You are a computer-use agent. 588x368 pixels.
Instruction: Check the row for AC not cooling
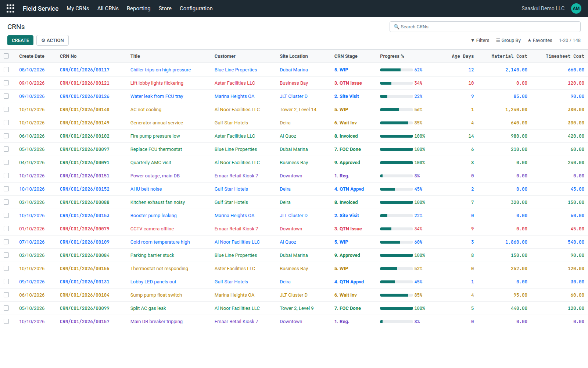pos(6,109)
